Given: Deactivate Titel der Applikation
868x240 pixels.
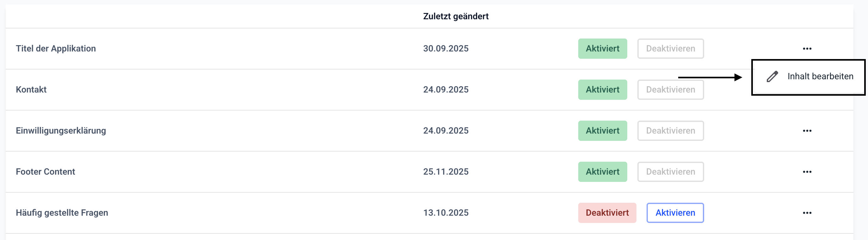Looking at the screenshot, I should [x=670, y=49].
